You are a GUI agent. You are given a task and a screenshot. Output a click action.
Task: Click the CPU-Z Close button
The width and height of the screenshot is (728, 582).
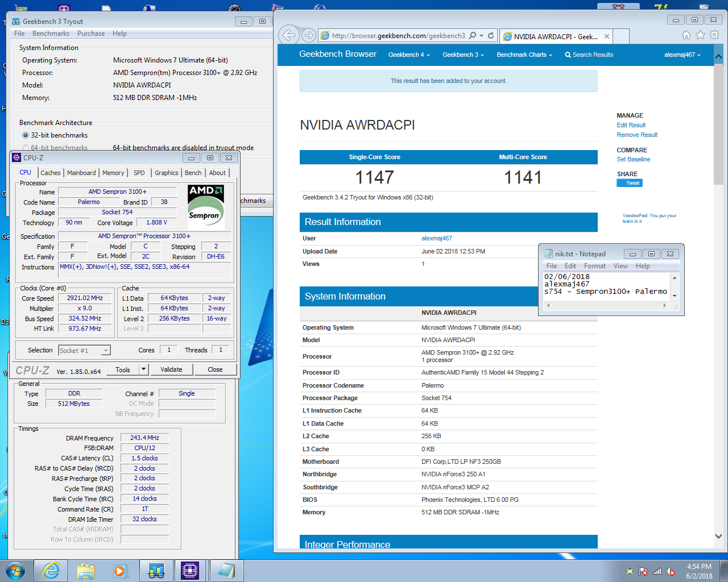pos(215,369)
